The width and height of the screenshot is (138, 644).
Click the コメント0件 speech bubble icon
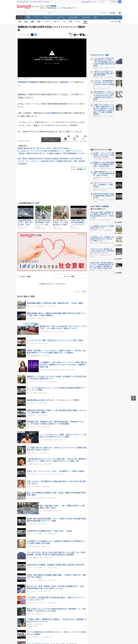(19, 276)
